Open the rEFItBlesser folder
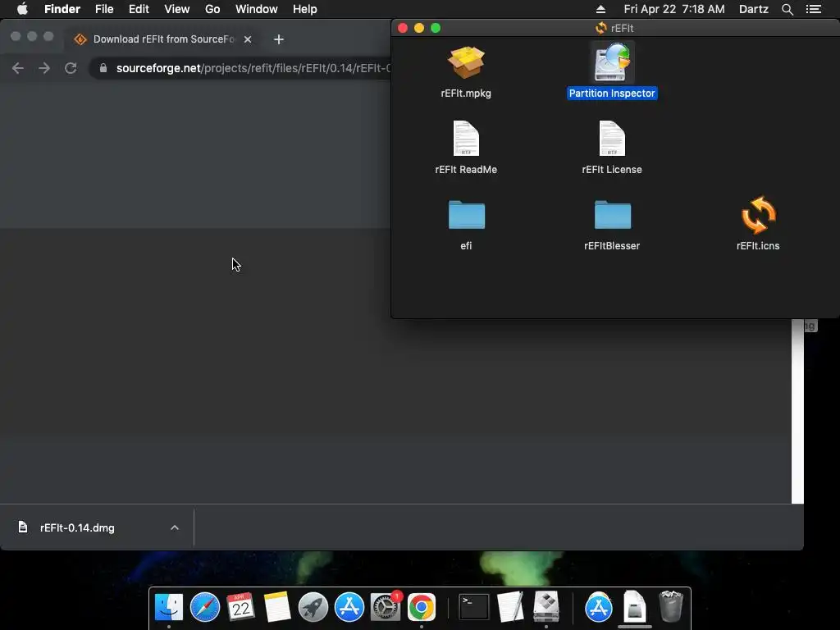Viewport: 840px width, 630px height. (x=612, y=215)
